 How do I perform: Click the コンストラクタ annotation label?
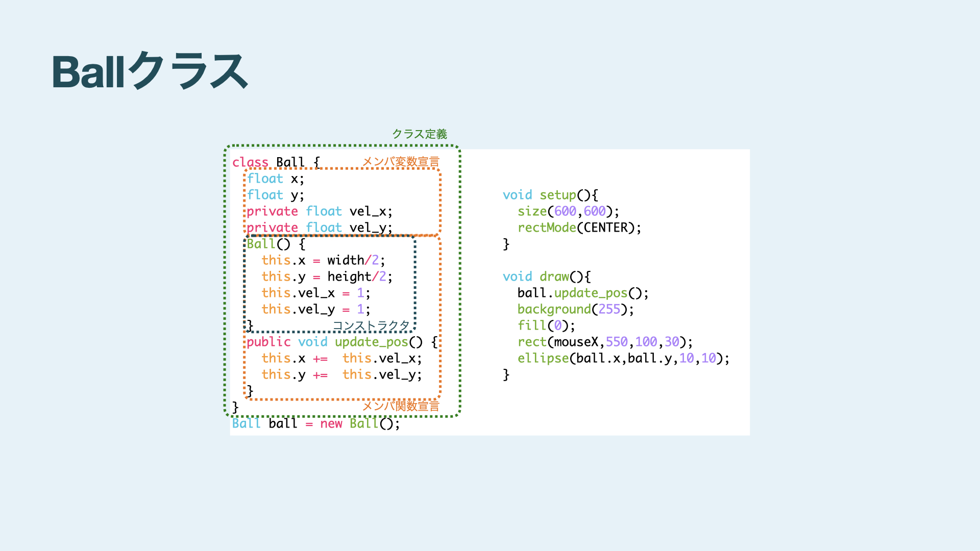coord(371,325)
